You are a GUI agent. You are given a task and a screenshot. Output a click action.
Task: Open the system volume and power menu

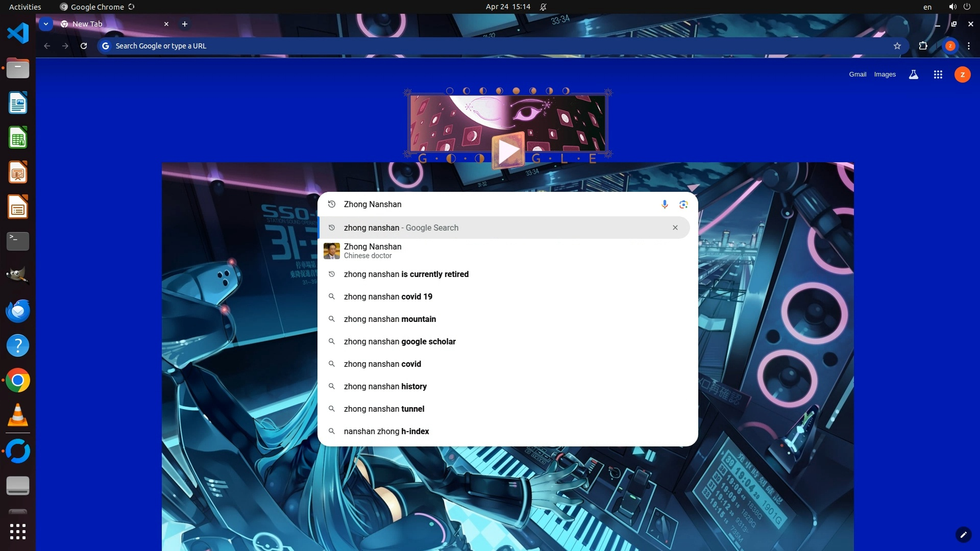point(959,7)
